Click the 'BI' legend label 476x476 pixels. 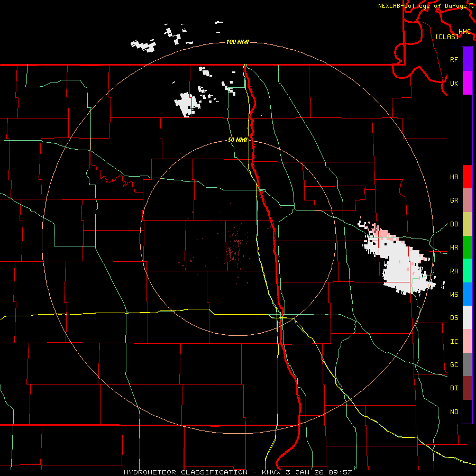(454, 388)
